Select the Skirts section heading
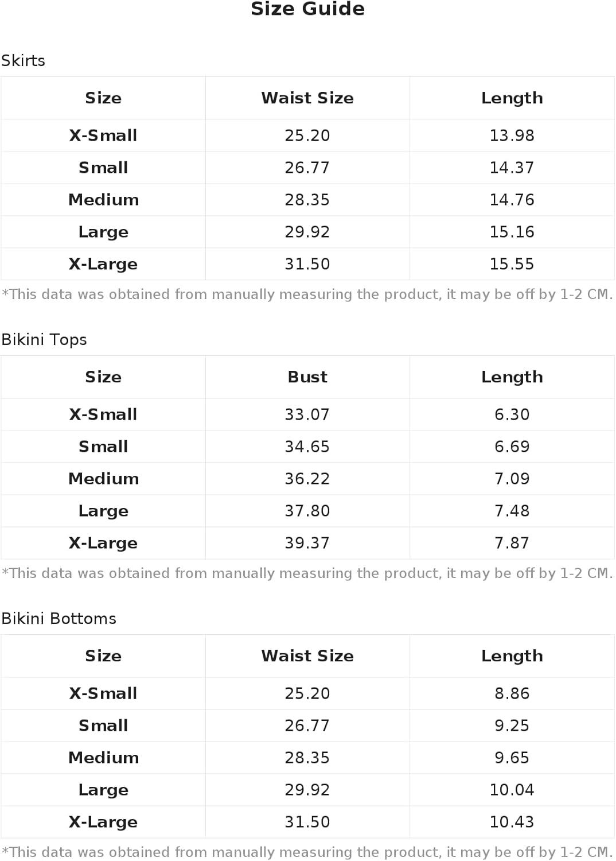This screenshot has width=616, height=861. click(x=23, y=60)
